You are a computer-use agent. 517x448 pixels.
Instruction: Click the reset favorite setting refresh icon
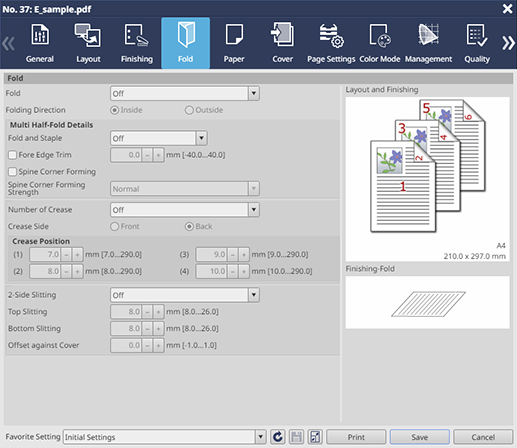click(277, 437)
